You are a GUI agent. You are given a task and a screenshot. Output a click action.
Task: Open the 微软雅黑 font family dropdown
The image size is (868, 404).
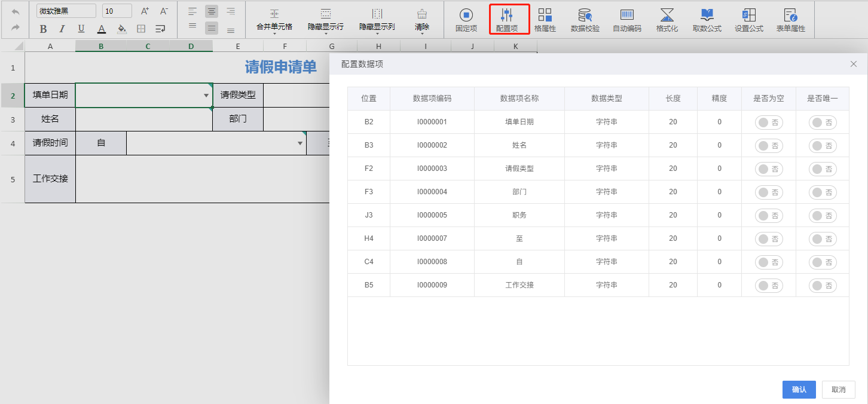point(66,11)
